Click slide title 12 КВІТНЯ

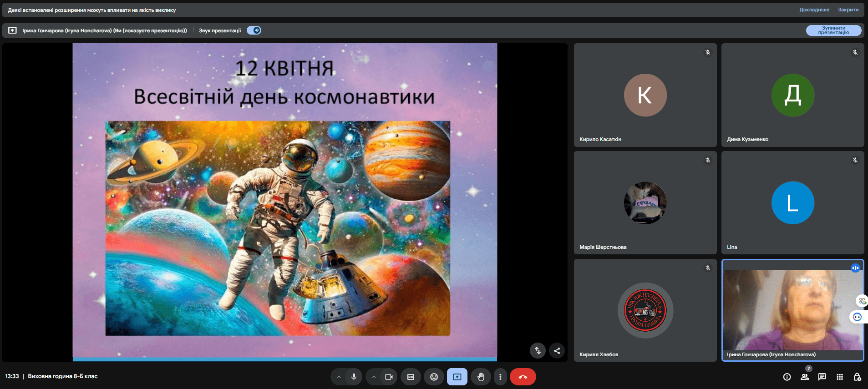tap(284, 68)
